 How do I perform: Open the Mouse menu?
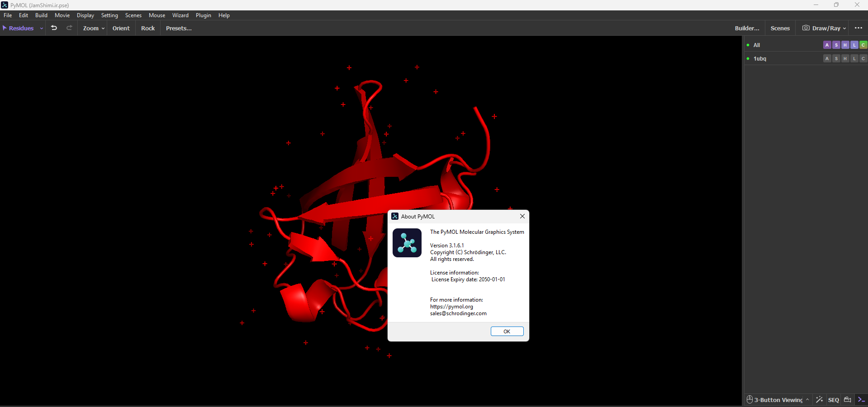[x=157, y=15]
